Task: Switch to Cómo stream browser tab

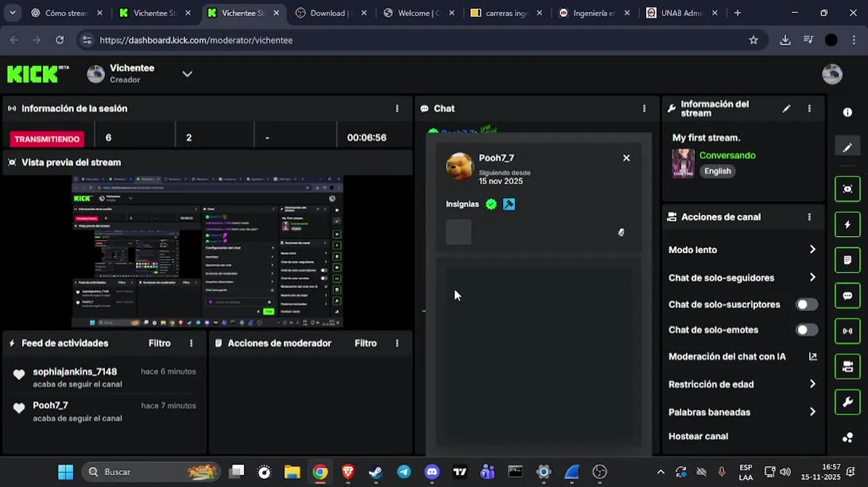Action: tap(66, 13)
